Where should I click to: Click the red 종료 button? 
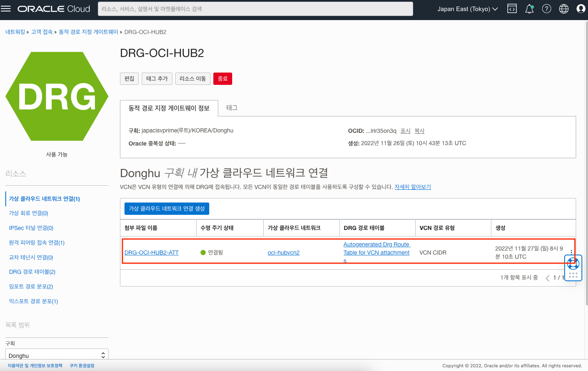coord(222,78)
